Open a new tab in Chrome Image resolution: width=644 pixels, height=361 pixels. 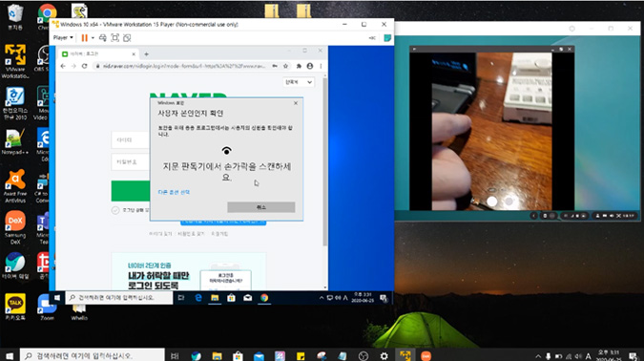[x=146, y=53]
